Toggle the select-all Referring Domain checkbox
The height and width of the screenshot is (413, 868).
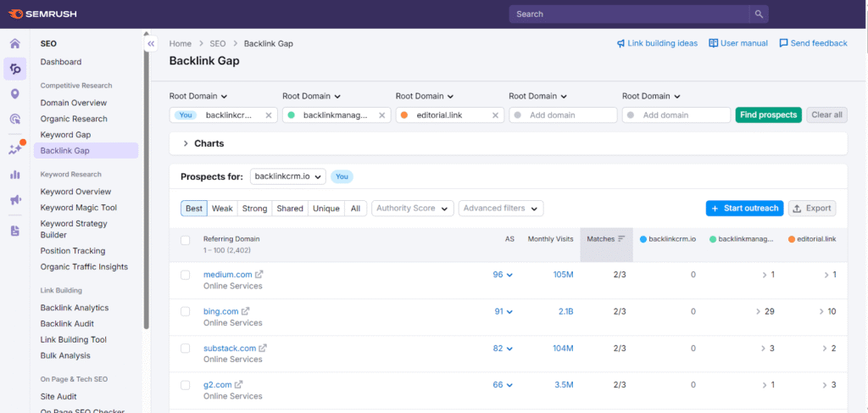[186, 240]
